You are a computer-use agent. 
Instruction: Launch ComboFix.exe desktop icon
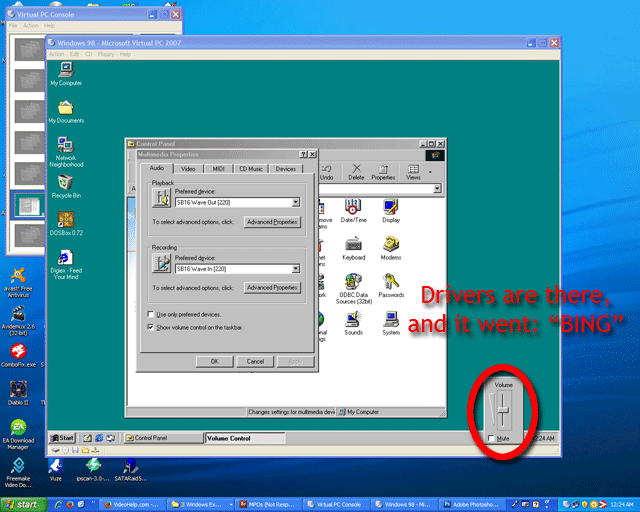click(18, 356)
